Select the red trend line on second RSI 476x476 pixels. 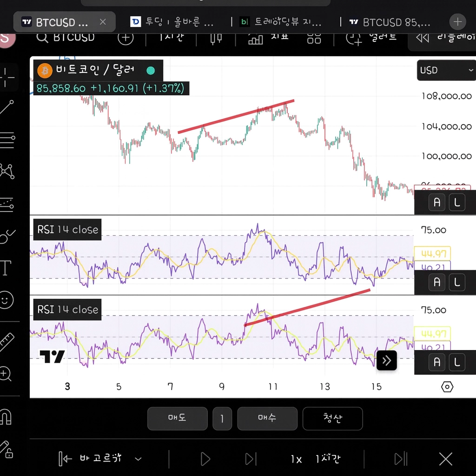pos(307,308)
